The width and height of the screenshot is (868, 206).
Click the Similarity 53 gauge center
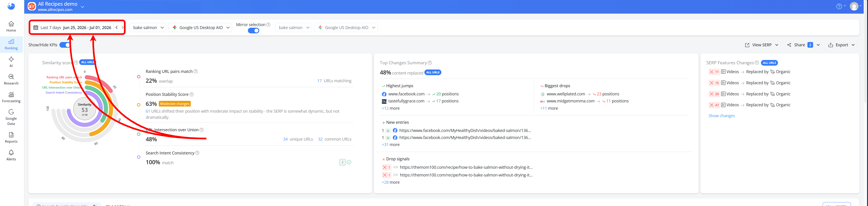pos(85,109)
